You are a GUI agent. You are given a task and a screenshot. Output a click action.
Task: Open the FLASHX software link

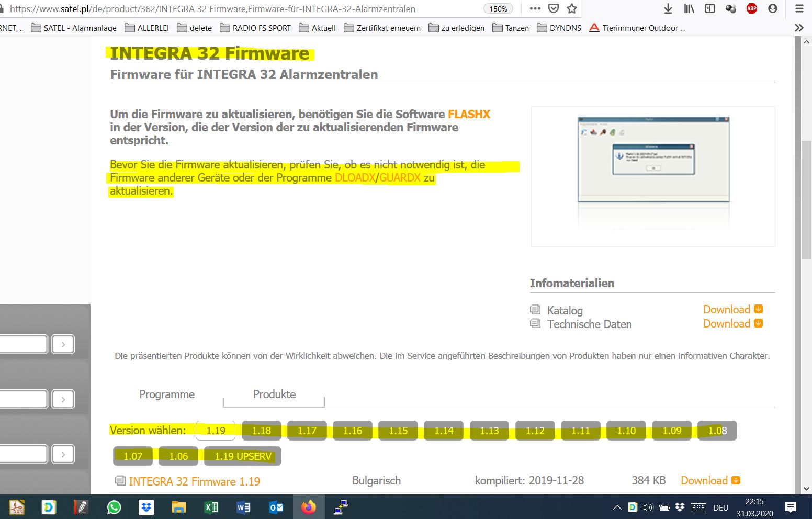click(469, 114)
